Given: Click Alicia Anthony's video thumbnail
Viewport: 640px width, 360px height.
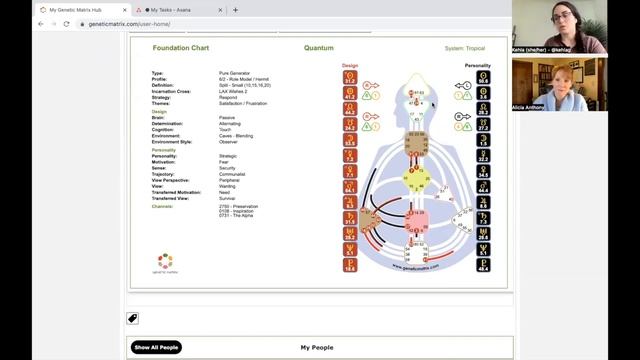Looking at the screenshot, I should point(560,84).
